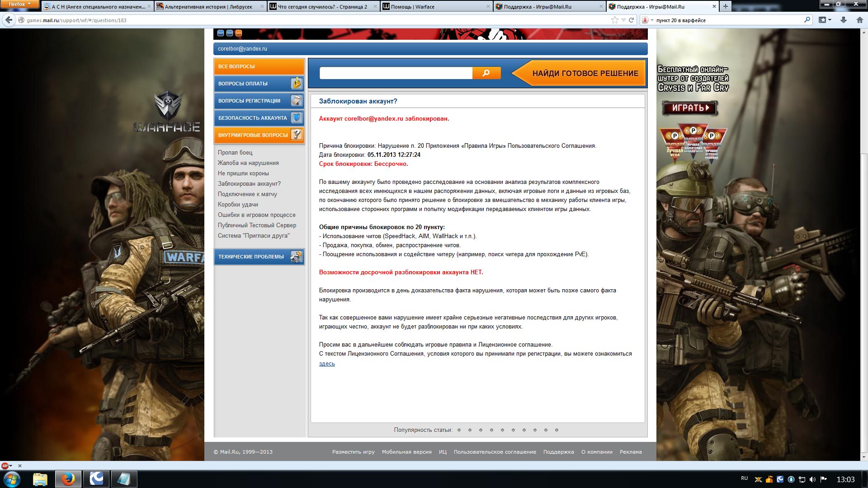Open the URL history dropdown arrow
The image size is (868, 488).
[623, 20]
